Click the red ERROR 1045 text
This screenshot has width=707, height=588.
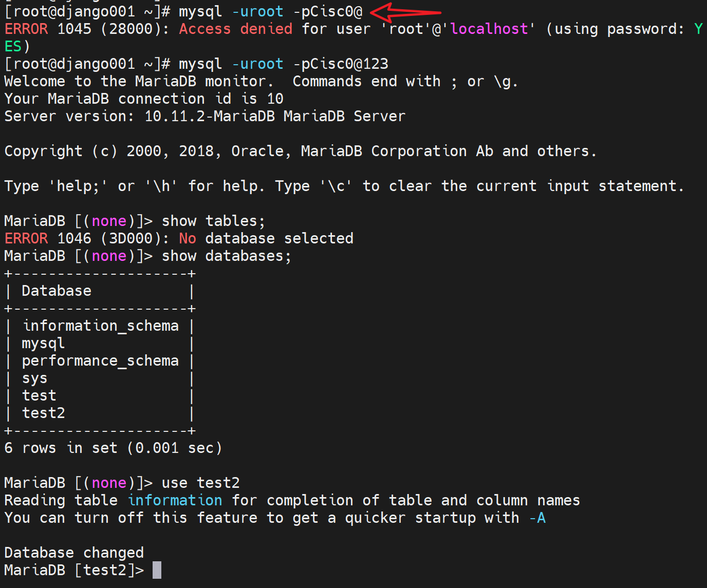48,29
